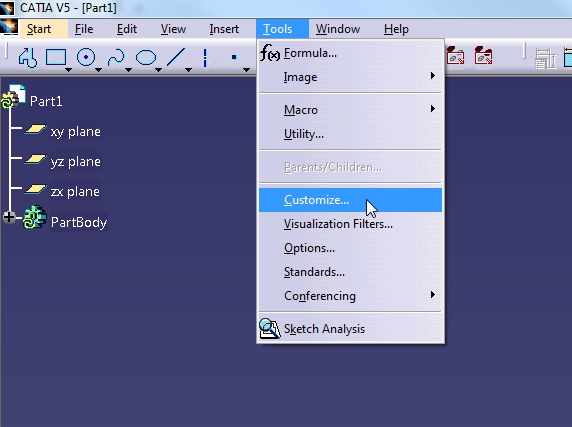This screenshot has width=572, height=427.
Task: Click the Sketch Analysis magnifier icon
Action: pos(270,329)
